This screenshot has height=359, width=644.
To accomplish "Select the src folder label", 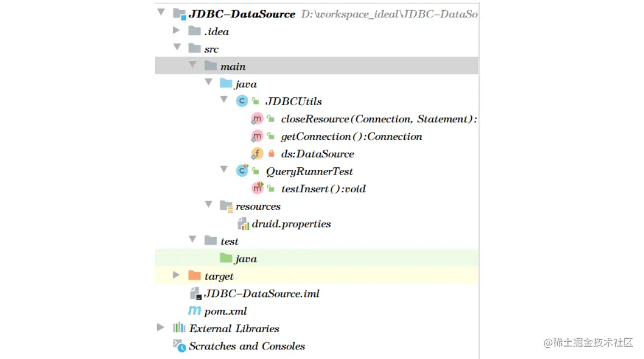I will click(x=211, y=49).
